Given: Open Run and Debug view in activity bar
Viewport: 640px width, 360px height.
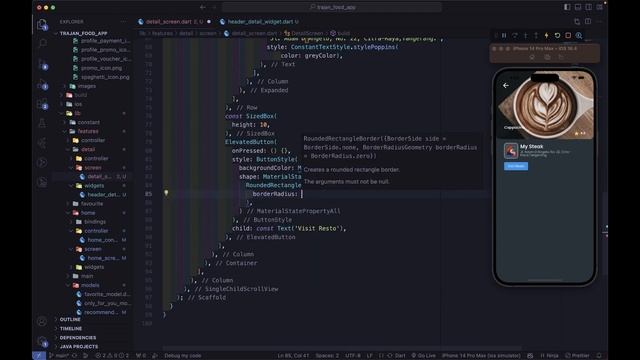Looking at the screenshot, I should [42, 84].
